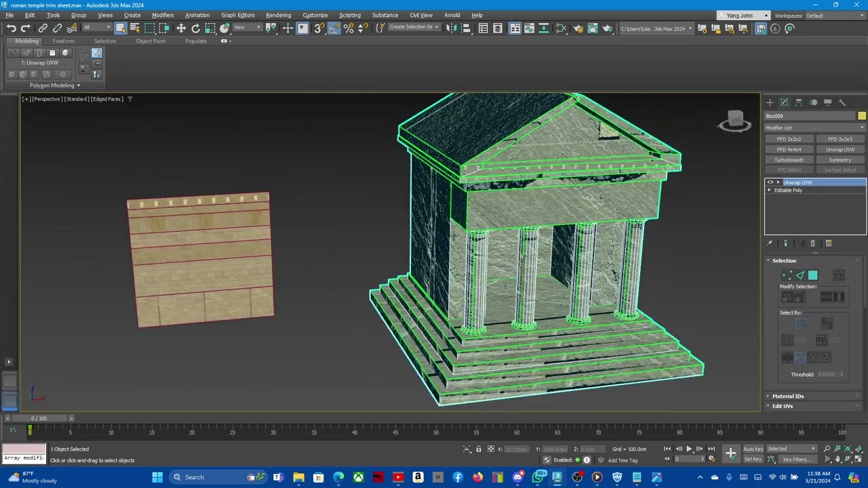Switch to the Object Paint ribbon tab
868x488 pixels.
[x=151, y=41]
